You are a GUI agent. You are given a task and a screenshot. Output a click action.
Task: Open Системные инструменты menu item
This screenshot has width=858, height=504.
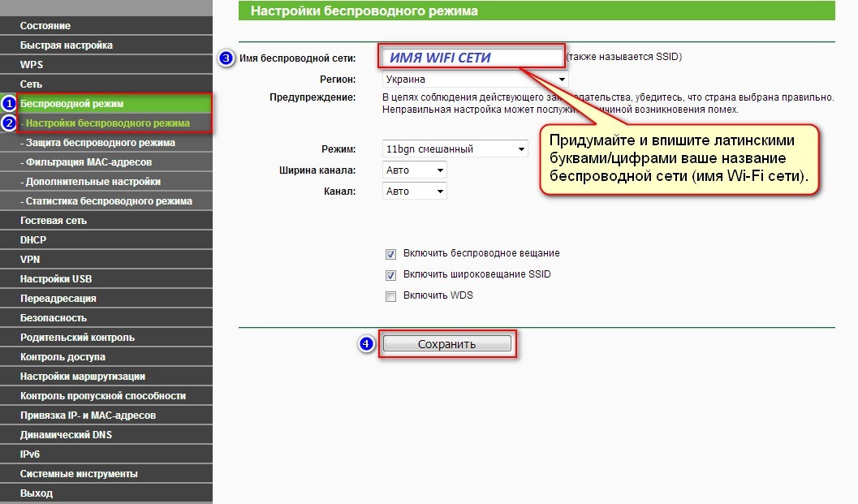pos(106,474)
